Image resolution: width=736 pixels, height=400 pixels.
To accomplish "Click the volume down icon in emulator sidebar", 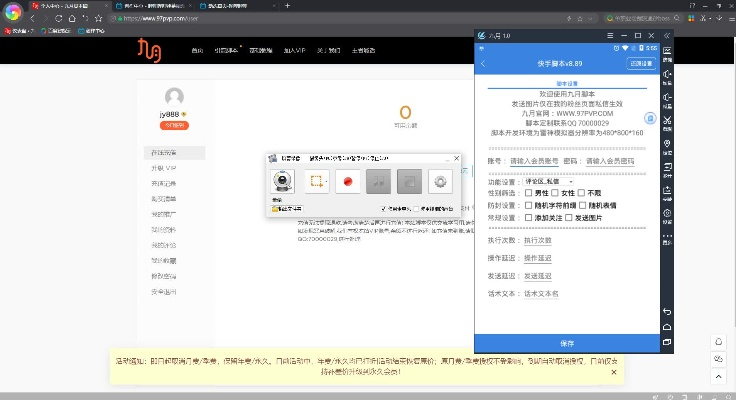I will (667, 100).
